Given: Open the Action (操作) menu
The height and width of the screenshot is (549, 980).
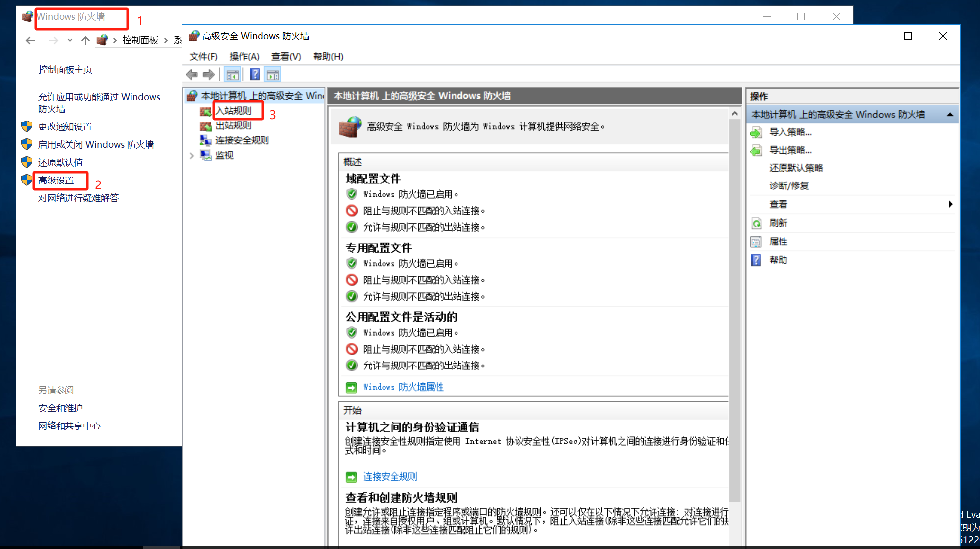Looking at the screenshot, I should [x=244, y=57].
